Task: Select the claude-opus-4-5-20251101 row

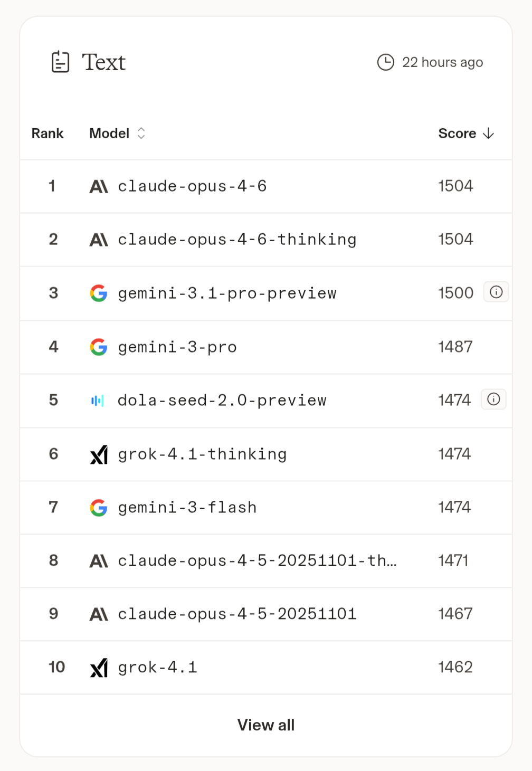Action: (266, 614)
